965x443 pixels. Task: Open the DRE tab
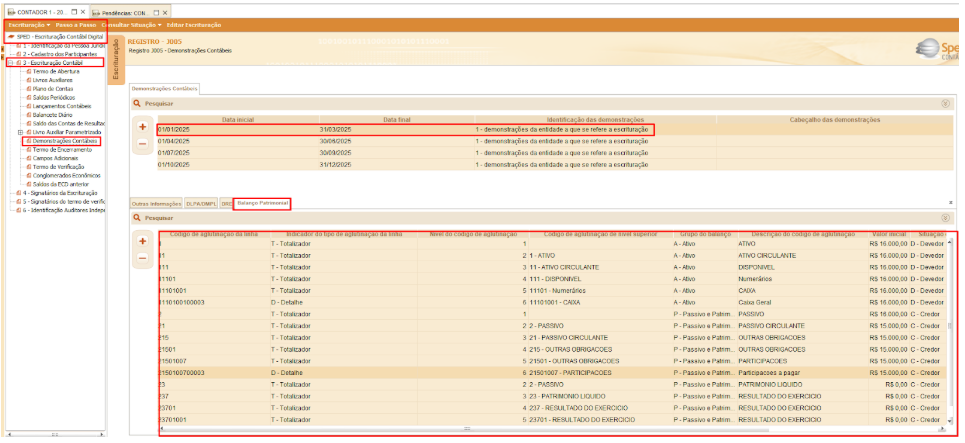click(226, 204)
